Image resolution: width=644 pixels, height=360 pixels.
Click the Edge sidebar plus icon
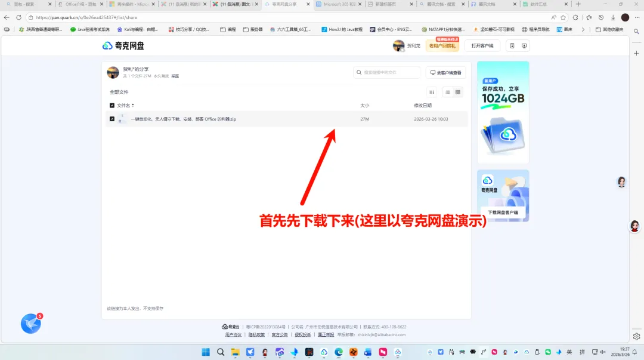637,53
